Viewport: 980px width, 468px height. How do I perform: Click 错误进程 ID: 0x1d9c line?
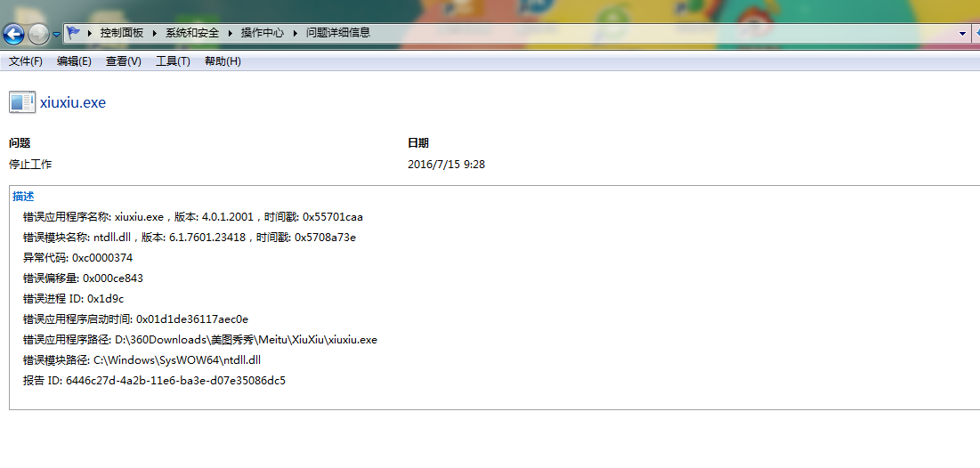[x=74, y=299]
